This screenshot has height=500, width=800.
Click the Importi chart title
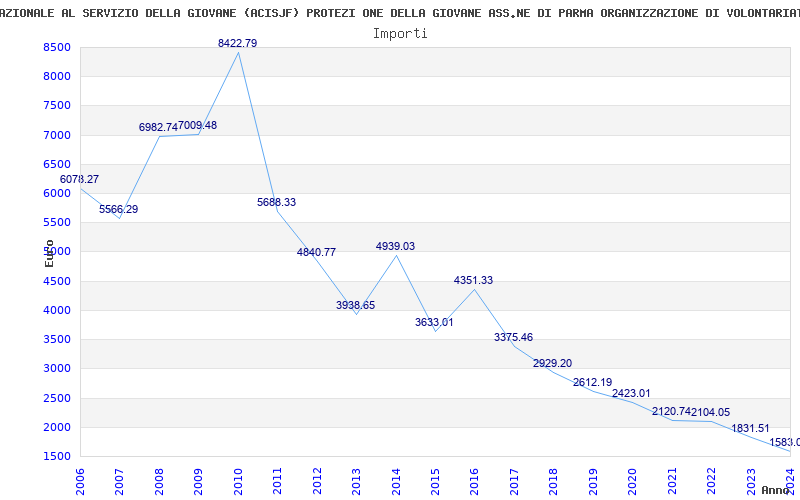coord(400,34)
